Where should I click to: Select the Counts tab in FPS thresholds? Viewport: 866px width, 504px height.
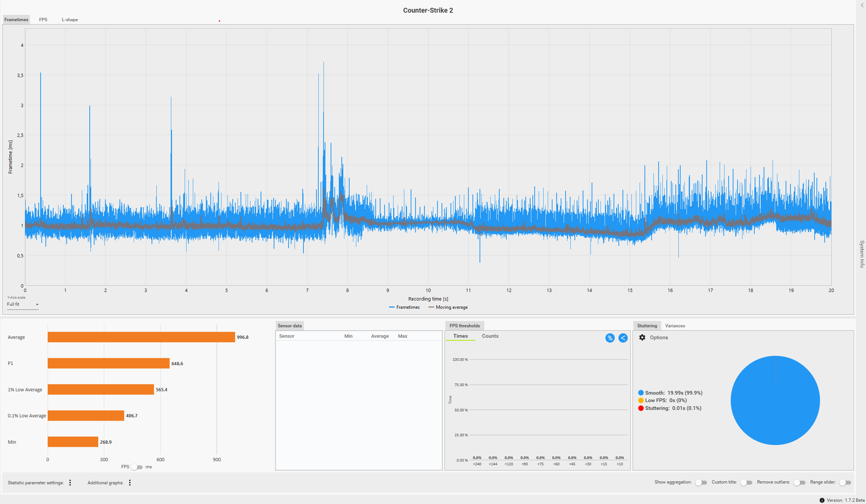pos(490,336)
